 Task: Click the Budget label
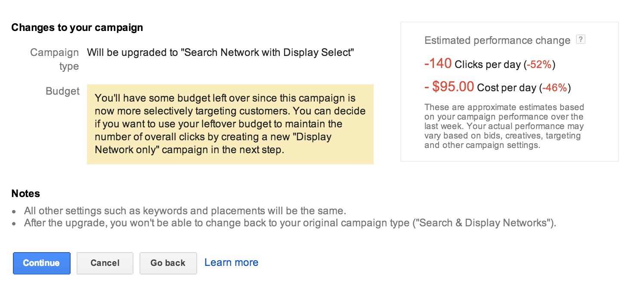click(x=62, y=91)
